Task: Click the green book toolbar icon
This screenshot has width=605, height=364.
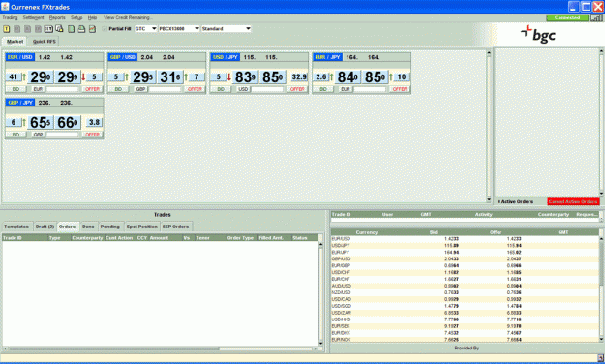Action: point(71,29)
